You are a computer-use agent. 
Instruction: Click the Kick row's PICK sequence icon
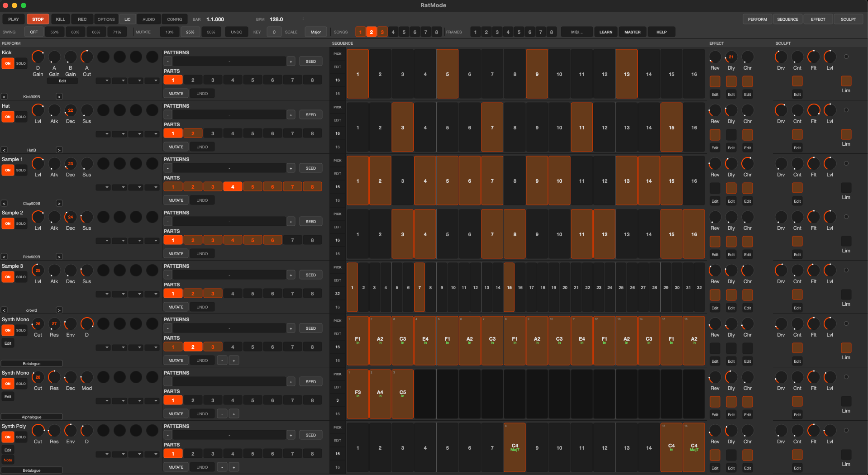pyautogui.click(x=338, y=54)
